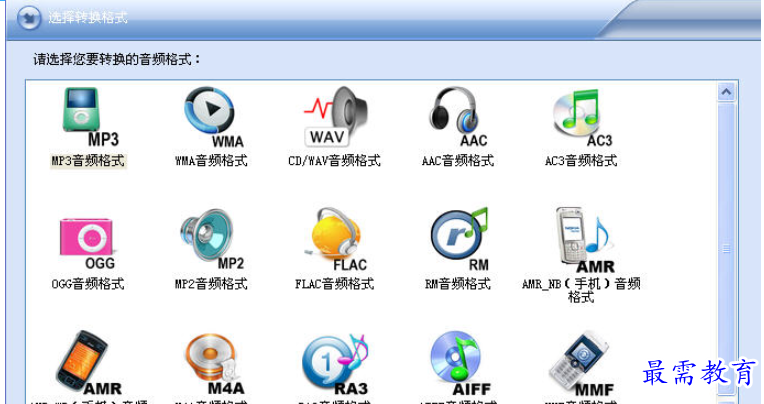Click the scroll up arrow of format list
Viewport: 764px width, 404px height.
726,92
